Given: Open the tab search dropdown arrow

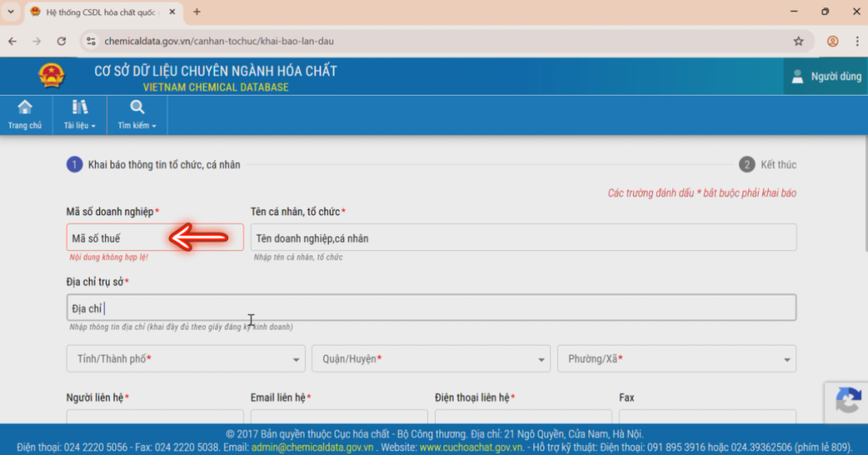Looking at the screenshot, I should tap(10, 12).
